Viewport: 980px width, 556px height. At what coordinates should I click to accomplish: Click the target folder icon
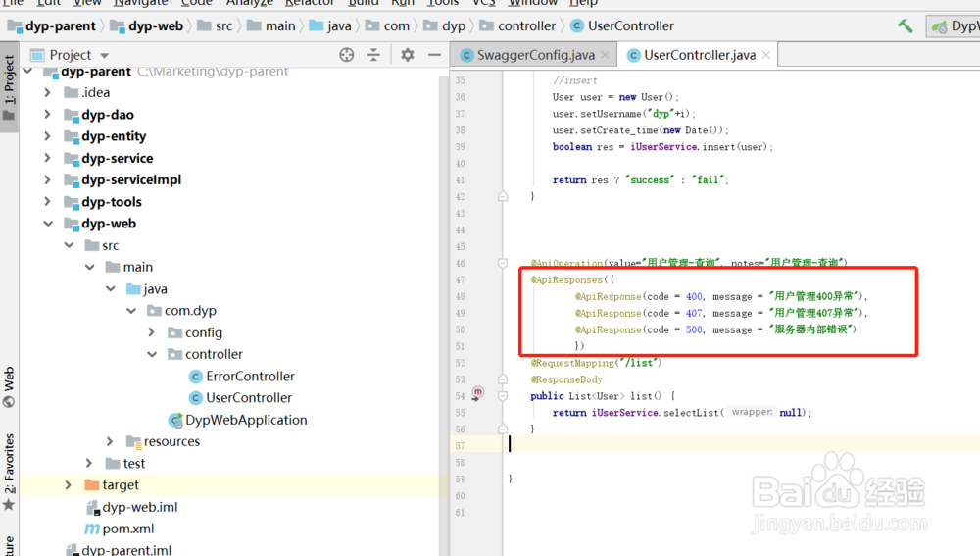tap(92, 485)
